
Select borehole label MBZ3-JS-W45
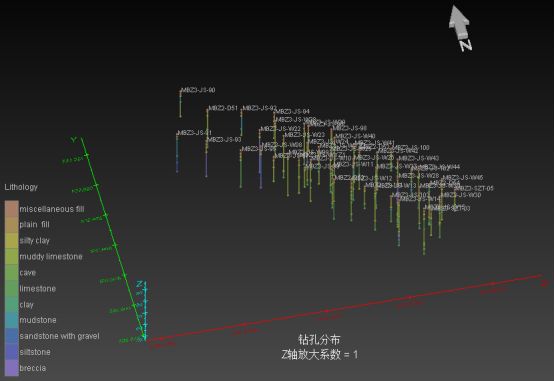click(463, 177)
